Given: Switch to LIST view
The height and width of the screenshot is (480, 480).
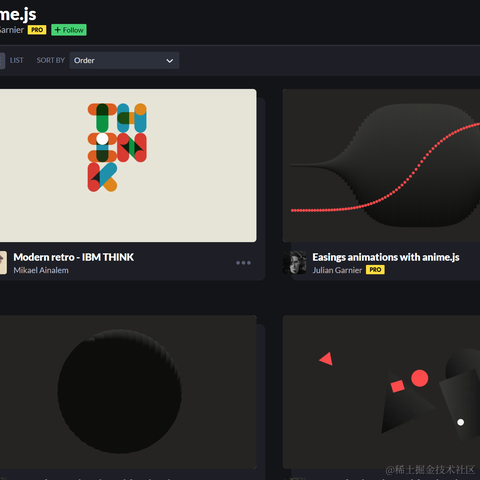Looking at the screenshot, I should pos(17,60).
